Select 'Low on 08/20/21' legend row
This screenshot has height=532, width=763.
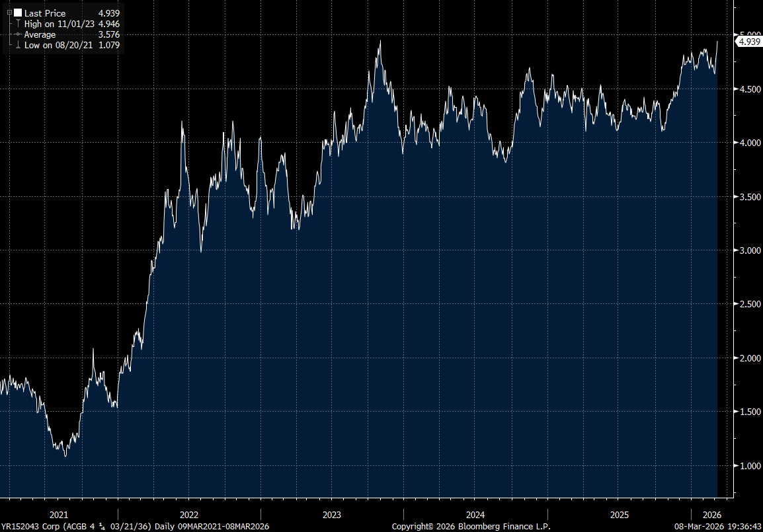[58, 45]
